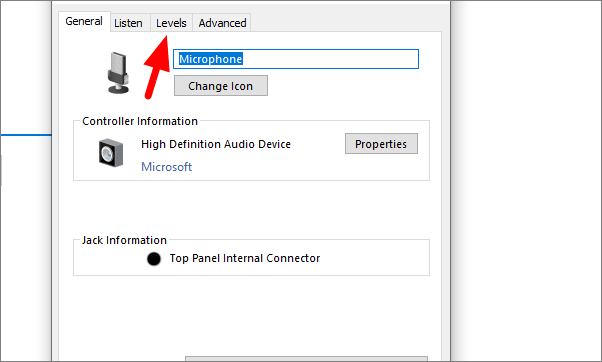
Task: Focus the Microphone name text field
Action: [296, 59]
